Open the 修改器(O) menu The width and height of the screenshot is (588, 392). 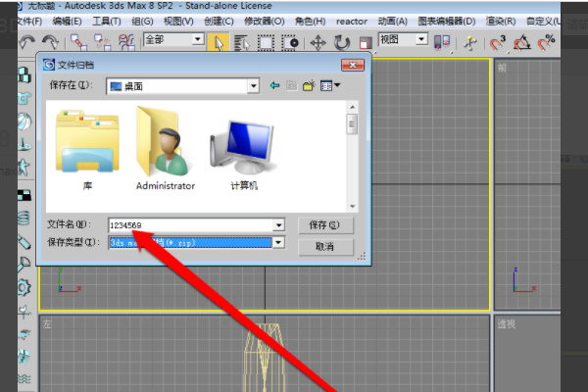click(265, 22)
